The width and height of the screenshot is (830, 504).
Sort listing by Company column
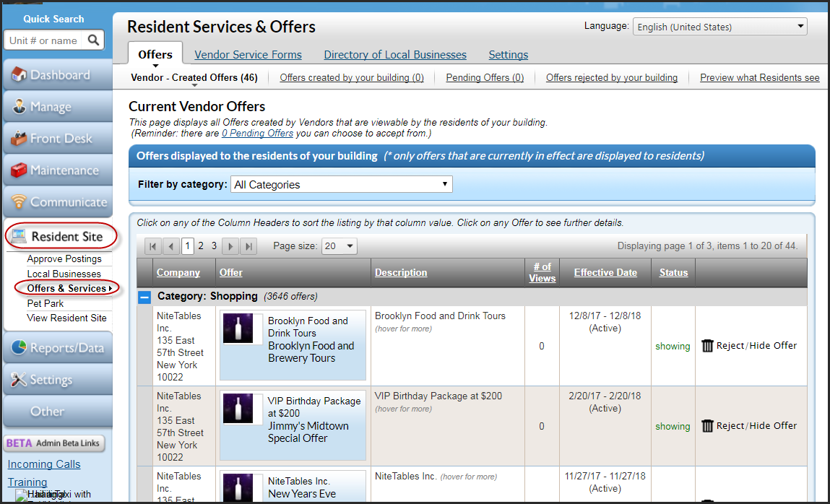pyautogui.click(x=178, y=272)
